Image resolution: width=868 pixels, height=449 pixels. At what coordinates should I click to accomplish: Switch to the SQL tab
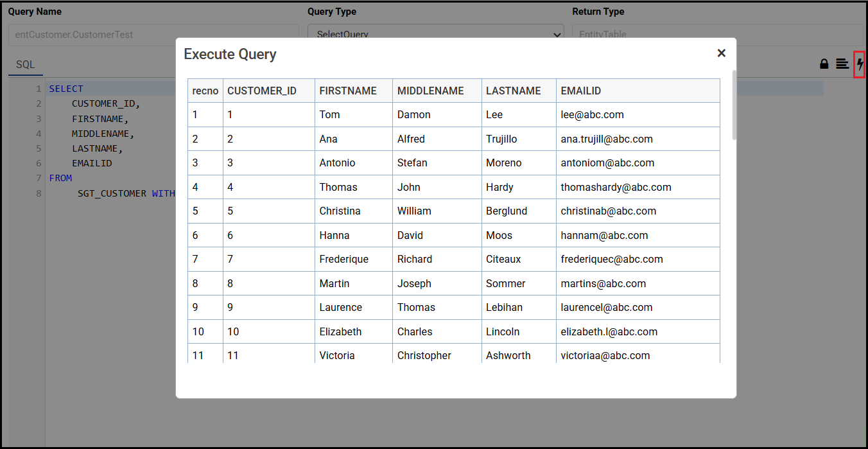point(26,65)
